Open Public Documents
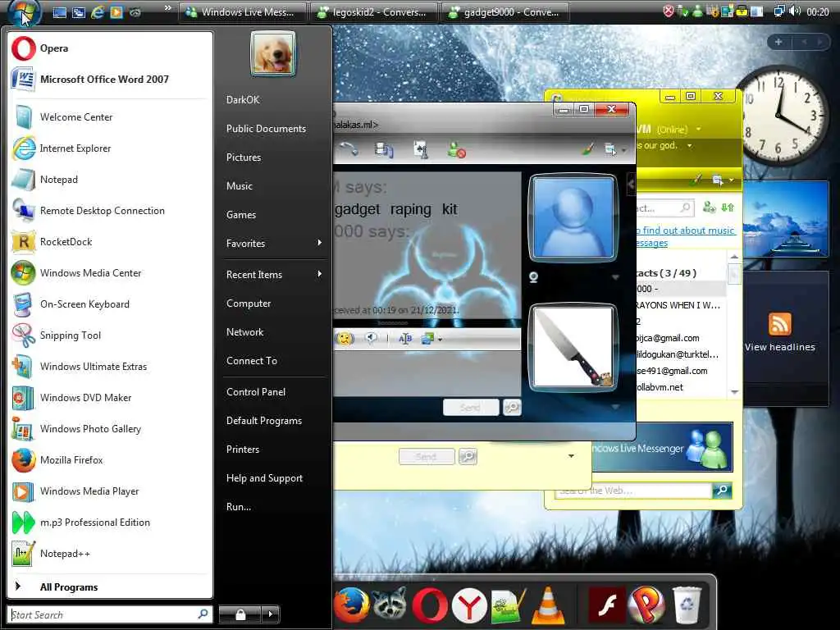840x630 pixels. [274, 129]
